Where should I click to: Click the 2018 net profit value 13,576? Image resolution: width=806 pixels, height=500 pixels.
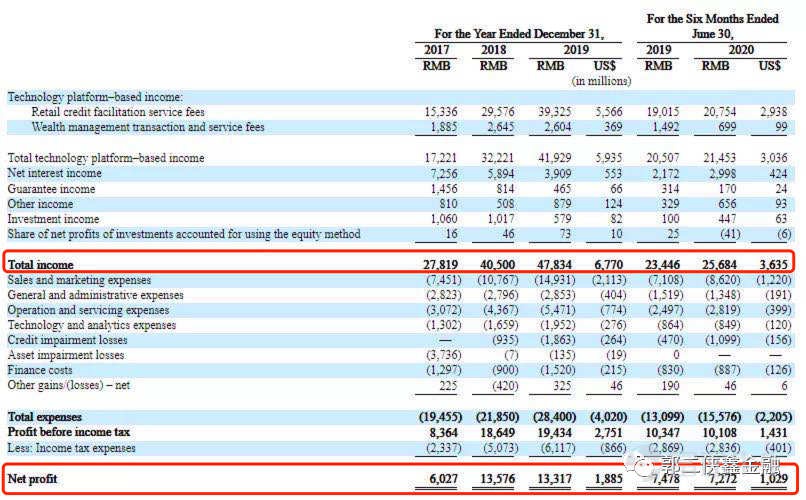(x=495, y=480)
